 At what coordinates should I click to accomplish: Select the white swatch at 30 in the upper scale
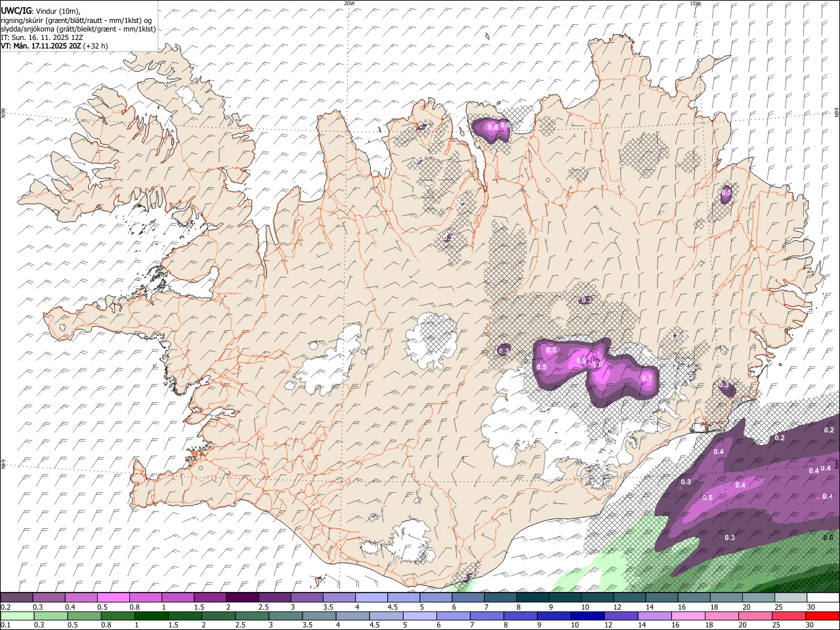[823, 598]
